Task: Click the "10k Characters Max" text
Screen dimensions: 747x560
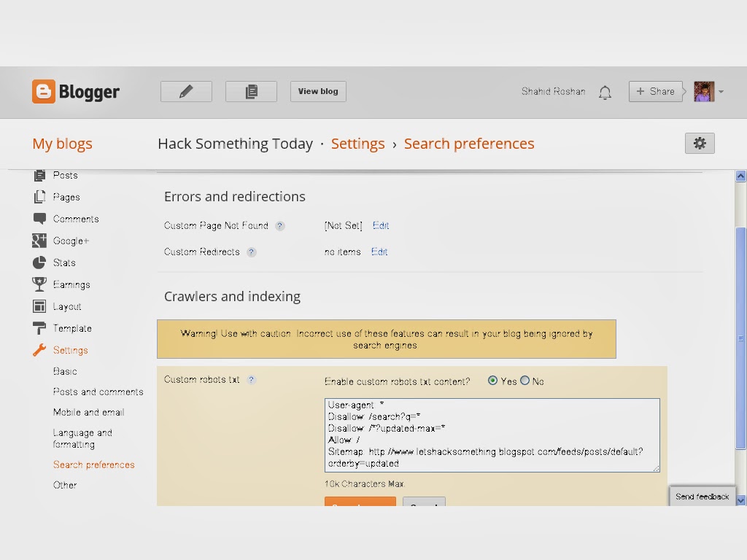Action: point(365,484)
